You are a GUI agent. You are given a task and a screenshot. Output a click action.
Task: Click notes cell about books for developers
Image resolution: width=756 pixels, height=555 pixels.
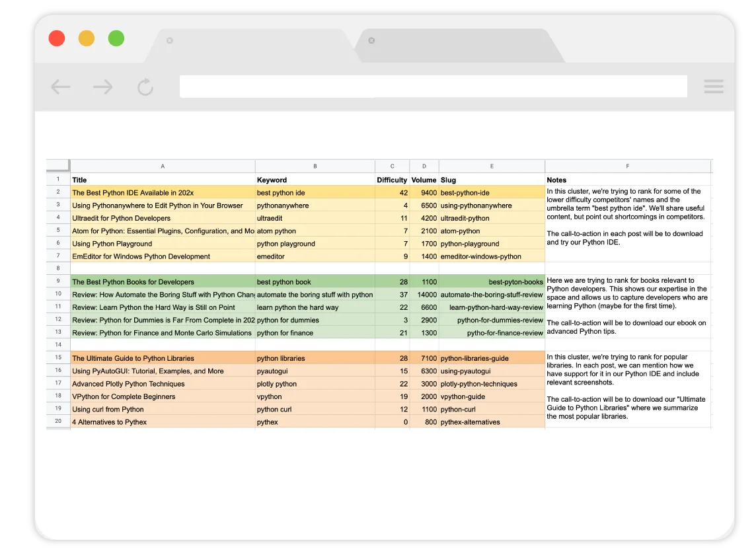tap(628, 307)
